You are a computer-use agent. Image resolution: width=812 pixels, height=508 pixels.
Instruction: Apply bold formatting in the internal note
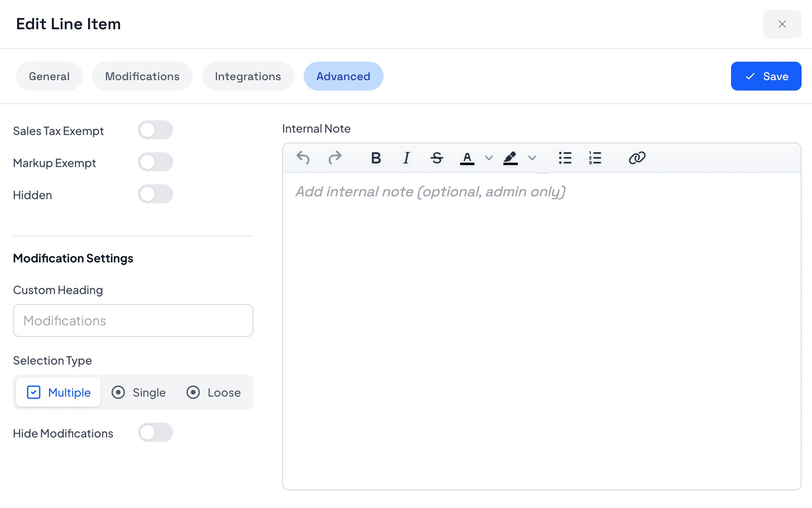tap(376, 157)
